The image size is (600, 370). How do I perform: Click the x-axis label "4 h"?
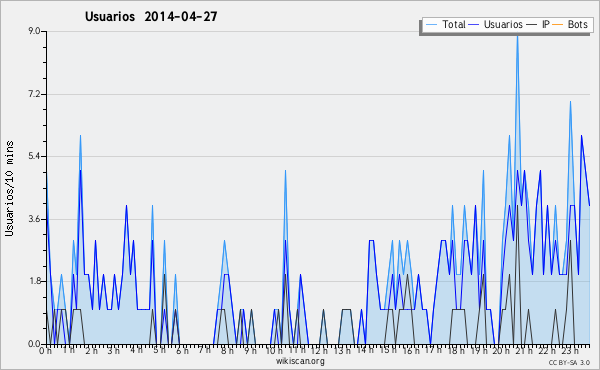[x=137, y=350]
